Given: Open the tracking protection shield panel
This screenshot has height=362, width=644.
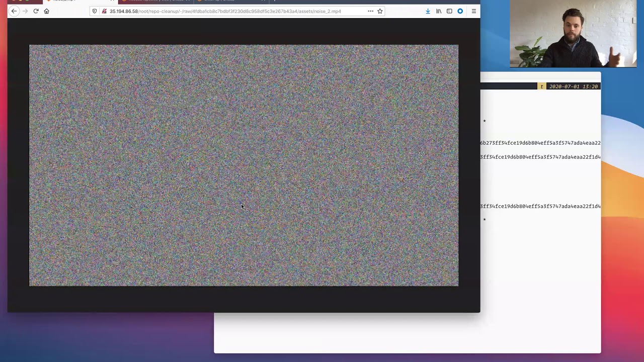Looking at the screenshot, I should tap(95, 11).
